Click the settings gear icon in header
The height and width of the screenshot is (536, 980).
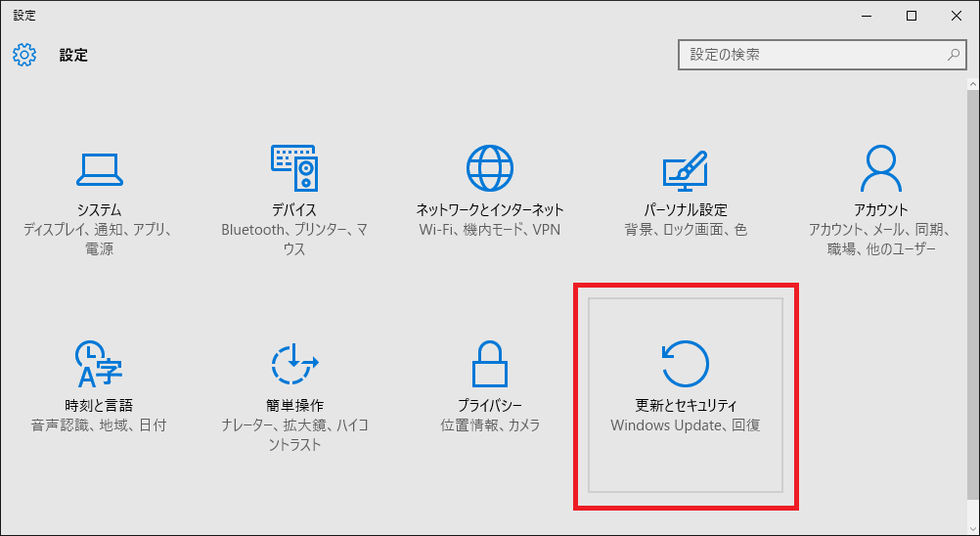tap(24, 55)
